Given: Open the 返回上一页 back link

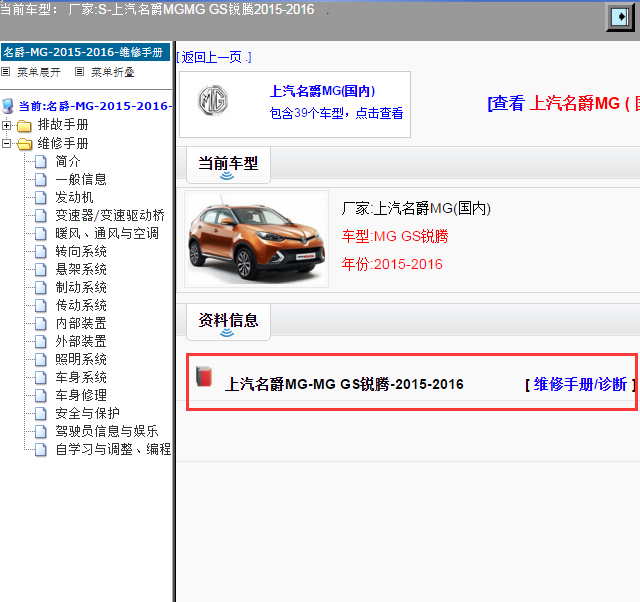Looking at the screenshot, I should click(x=214, y=57).
